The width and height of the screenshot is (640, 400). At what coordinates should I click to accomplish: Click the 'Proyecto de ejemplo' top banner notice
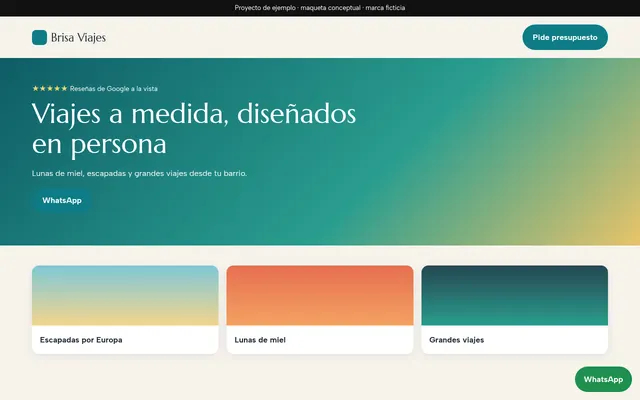pyautogui.click(x=320, y=8)
